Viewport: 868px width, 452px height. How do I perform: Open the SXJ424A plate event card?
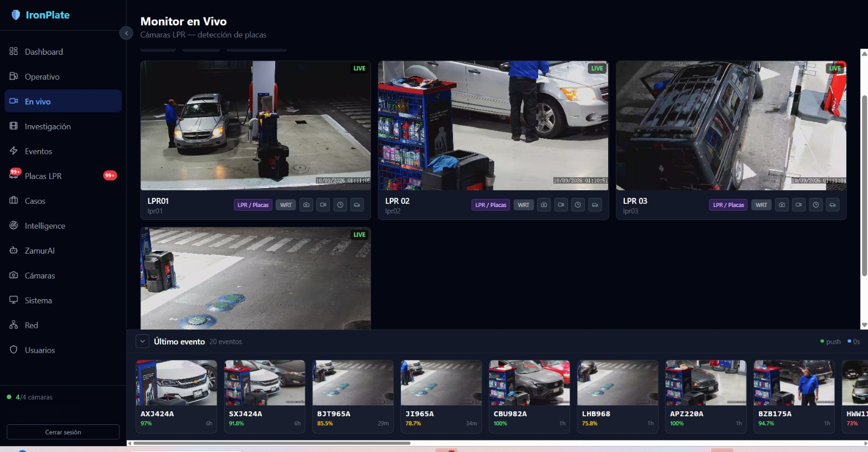265,396
